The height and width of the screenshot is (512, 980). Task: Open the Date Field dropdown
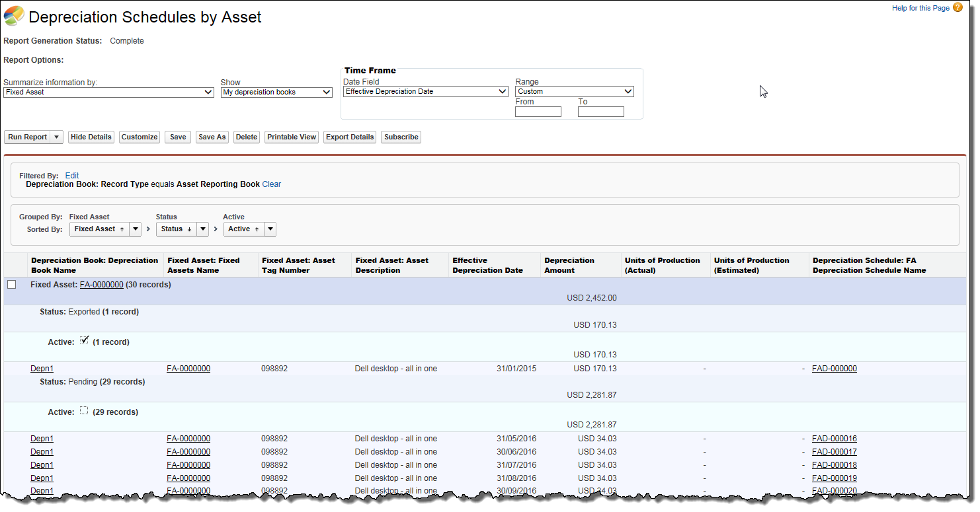click(x=425, y=92)
